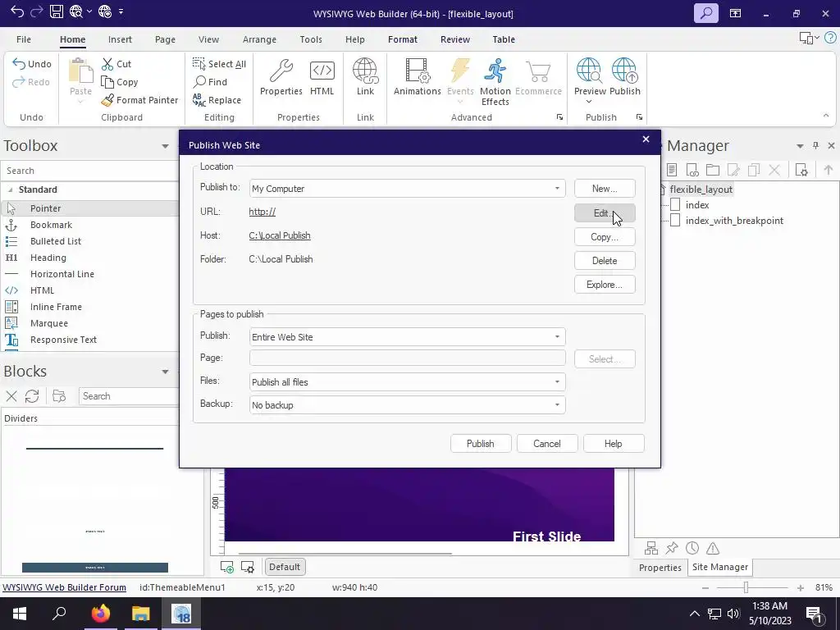Screen dimensions: 840x630
Task: Switch to the Format ribbon tab
Action: click(402, 39)
